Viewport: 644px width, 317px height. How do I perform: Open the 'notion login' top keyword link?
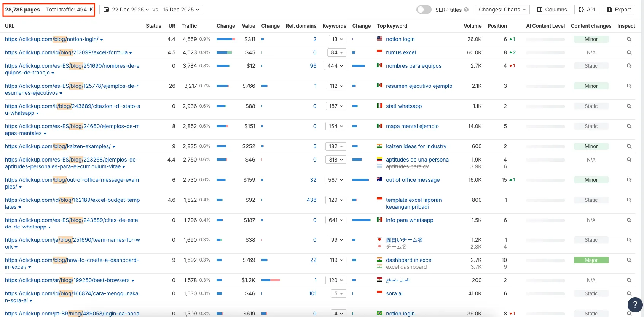(x=400, y=39)
